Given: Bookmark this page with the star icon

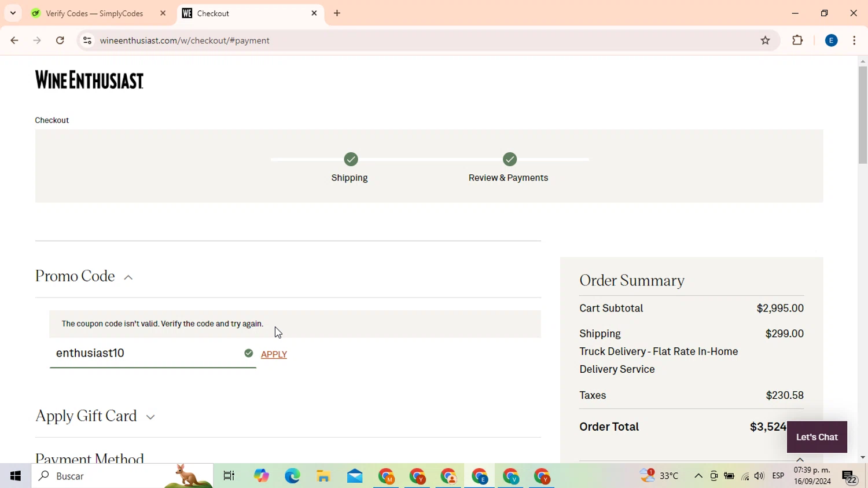Looking at the screenshot, I should [x=766, y=41].
